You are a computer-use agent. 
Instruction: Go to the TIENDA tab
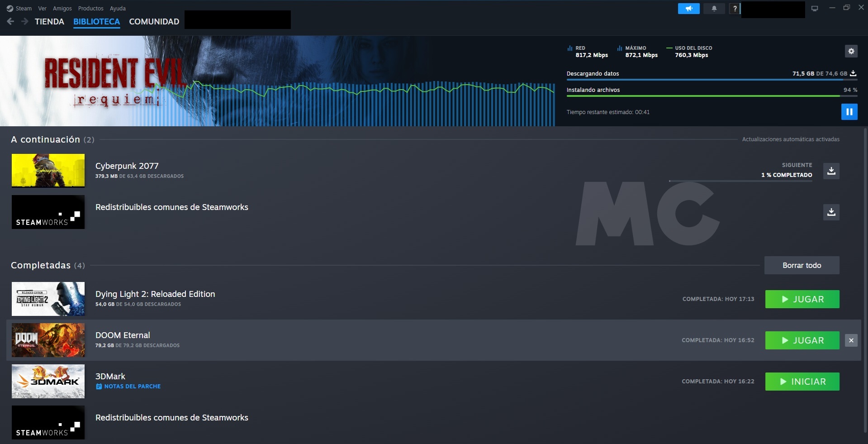click(49, 22)
